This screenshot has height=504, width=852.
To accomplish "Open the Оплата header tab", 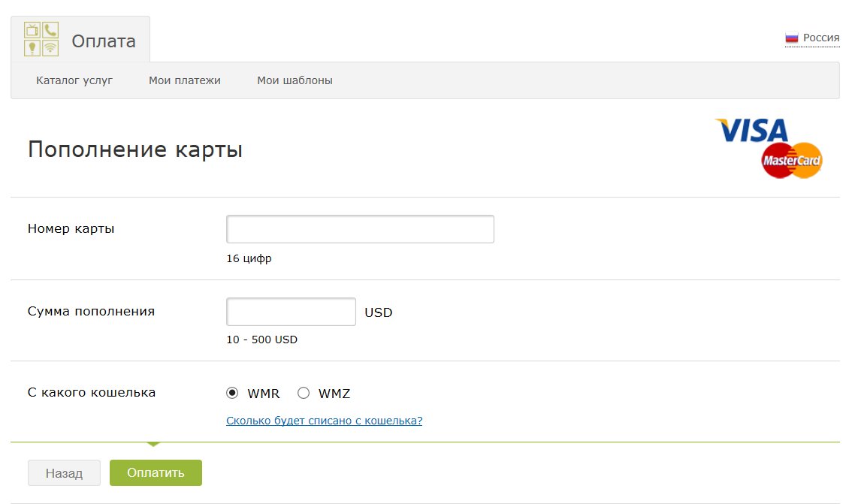I will pos(80,40).
